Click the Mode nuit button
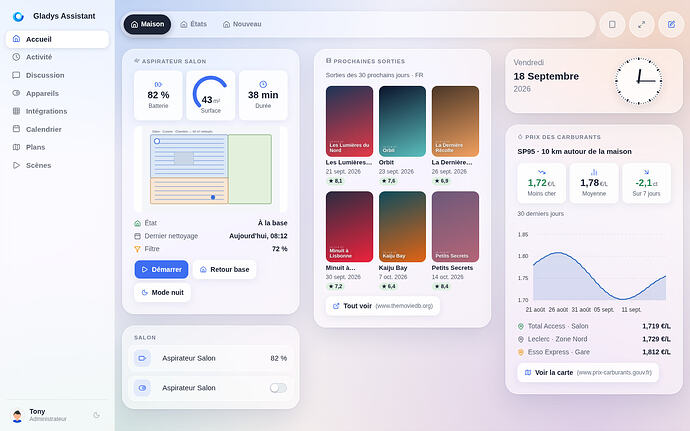The image size is (690, 431). pos(162,292)
